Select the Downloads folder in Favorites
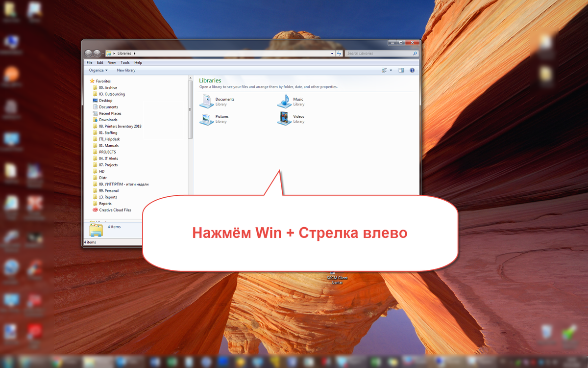This screenshot has width=588, height=368. pyautogui.click(x=109, y=119)
